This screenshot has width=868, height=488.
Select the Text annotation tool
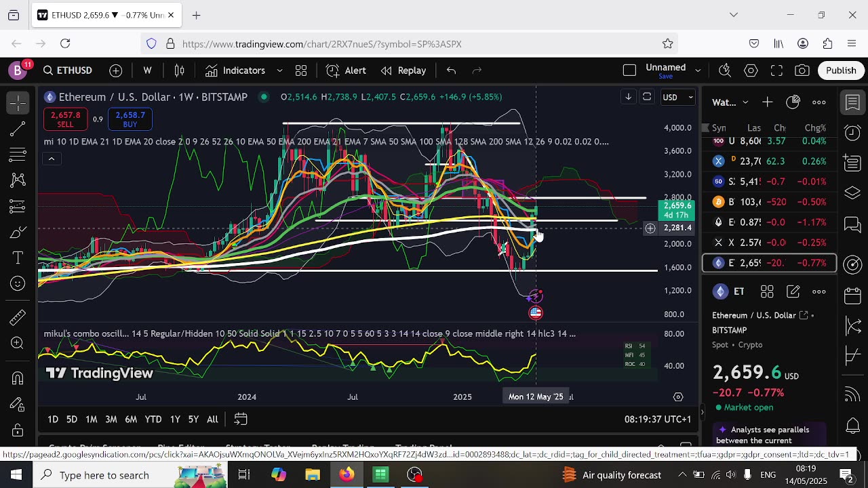[x=18, y=258]
